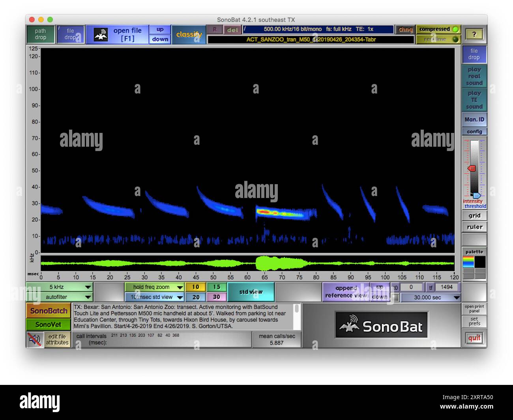Click append reference view

click(346, 292)
